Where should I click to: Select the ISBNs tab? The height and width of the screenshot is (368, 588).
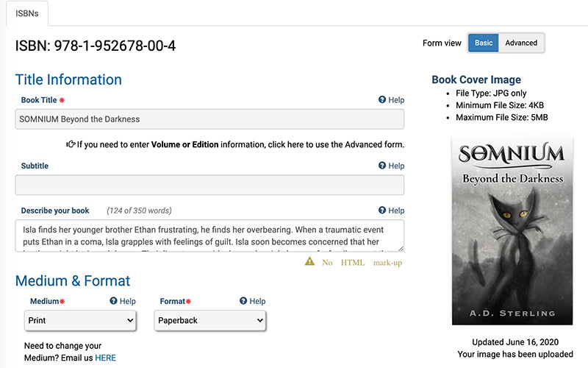click(x=27, y=13)
